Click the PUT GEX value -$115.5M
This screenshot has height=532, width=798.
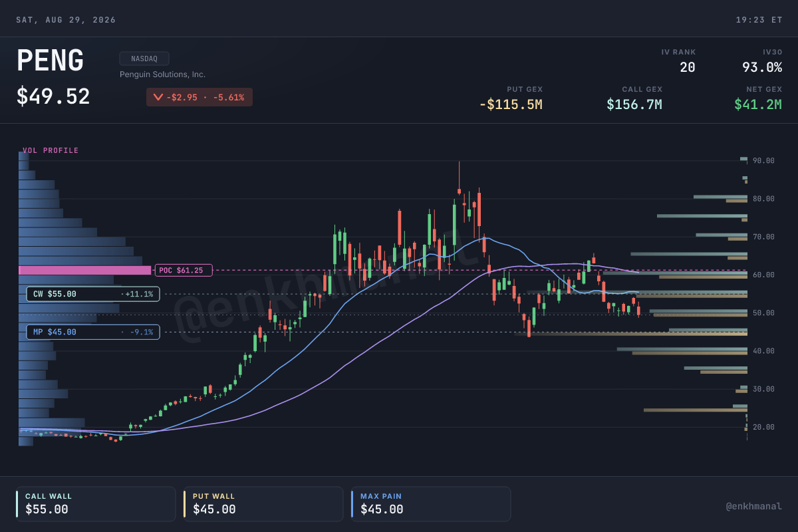click(x=511, y=104)
